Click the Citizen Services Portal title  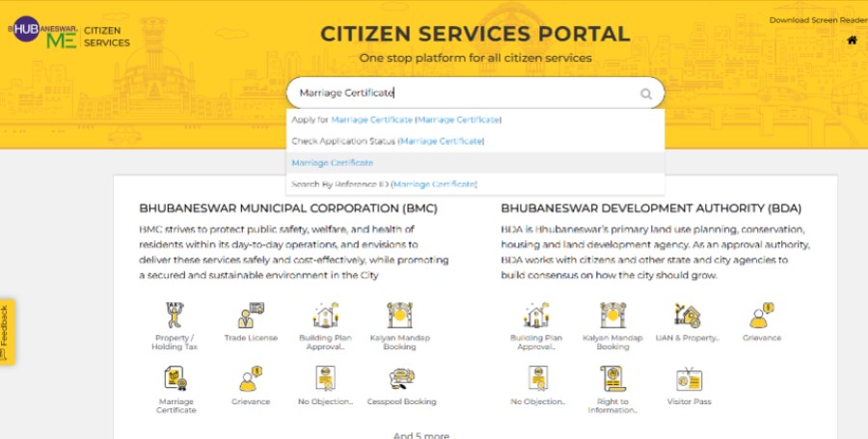click(475, 34)
